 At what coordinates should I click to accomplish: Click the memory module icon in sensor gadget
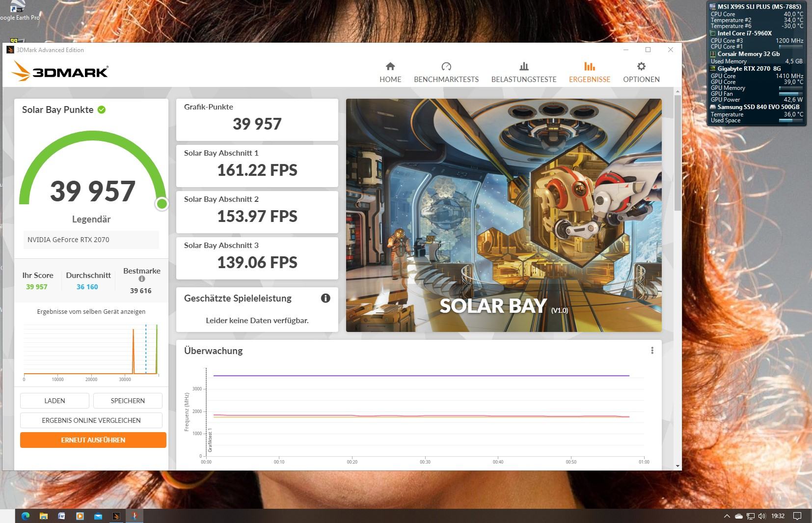tap(713, 54)
